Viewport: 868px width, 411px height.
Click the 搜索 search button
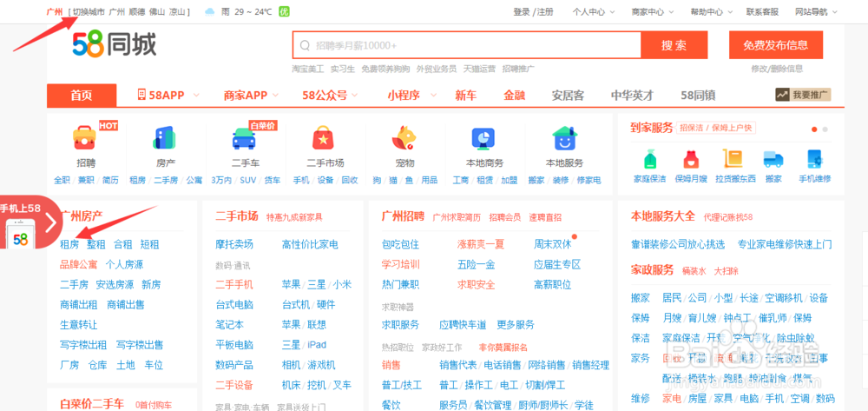674,45
